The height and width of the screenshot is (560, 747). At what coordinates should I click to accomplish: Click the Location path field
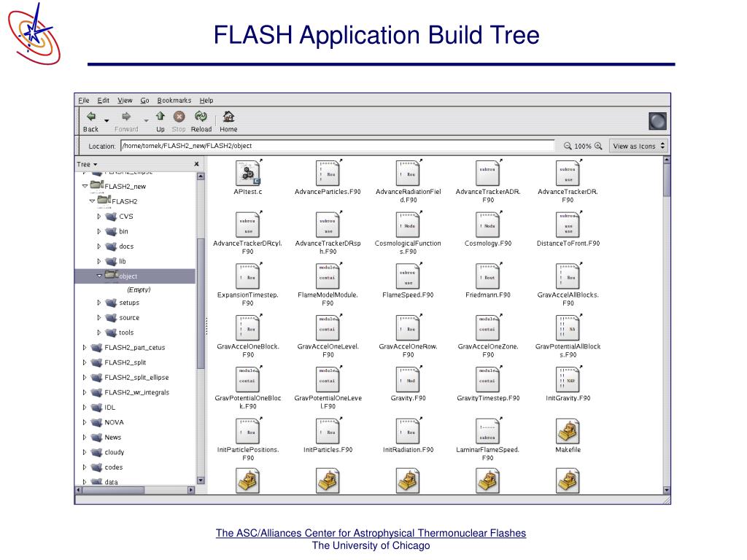click(x=337, y=146)
